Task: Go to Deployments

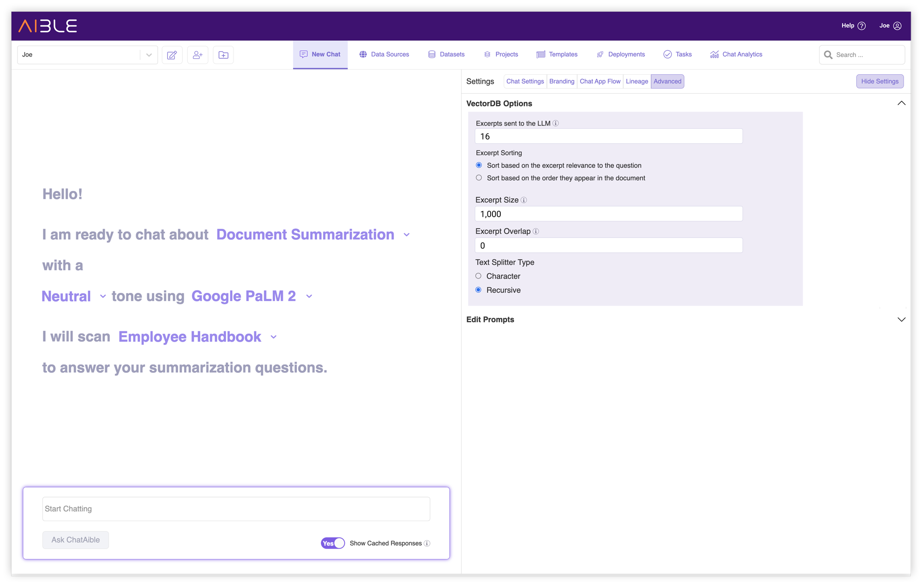Action: 620,54
